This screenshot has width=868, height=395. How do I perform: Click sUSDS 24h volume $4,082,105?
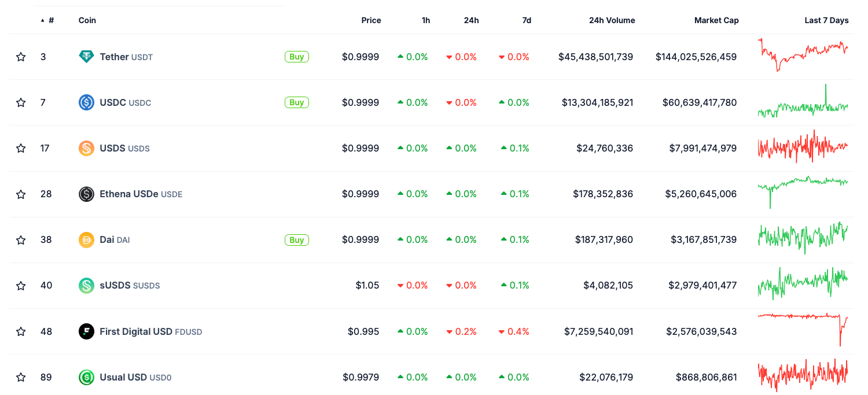[608, 285]
